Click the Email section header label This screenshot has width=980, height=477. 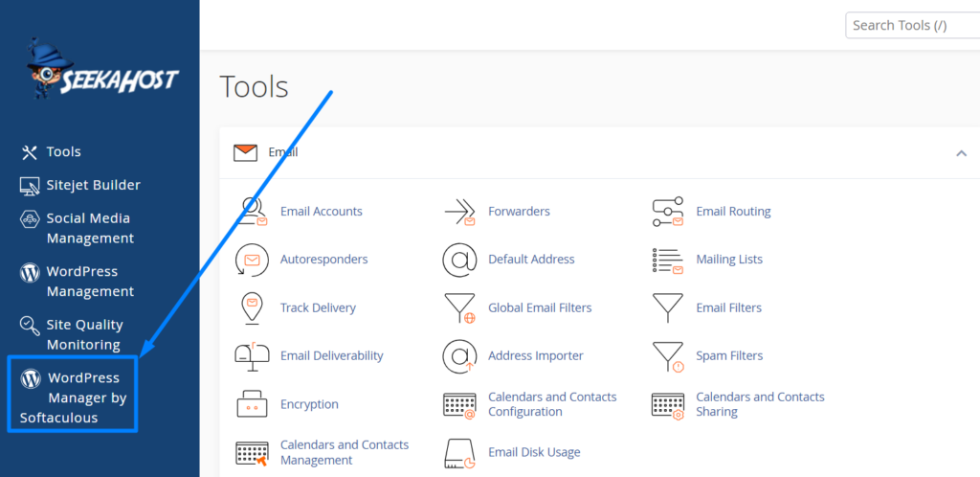point(283,152)
